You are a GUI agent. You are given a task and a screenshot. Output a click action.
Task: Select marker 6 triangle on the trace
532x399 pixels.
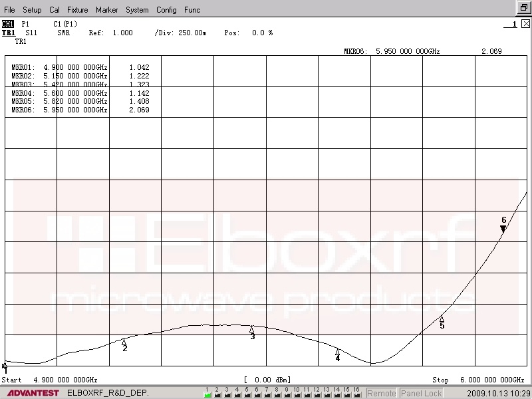tap(503, 229)
